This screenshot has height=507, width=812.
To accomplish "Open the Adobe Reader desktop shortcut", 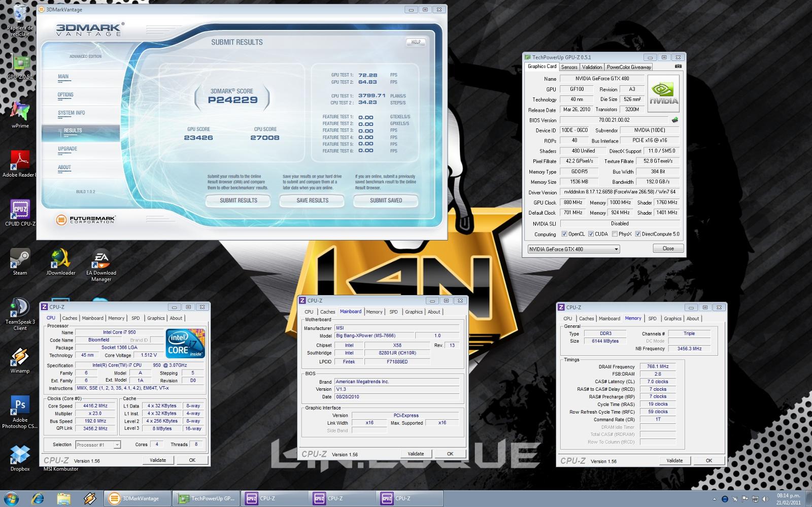I will 20,163.
